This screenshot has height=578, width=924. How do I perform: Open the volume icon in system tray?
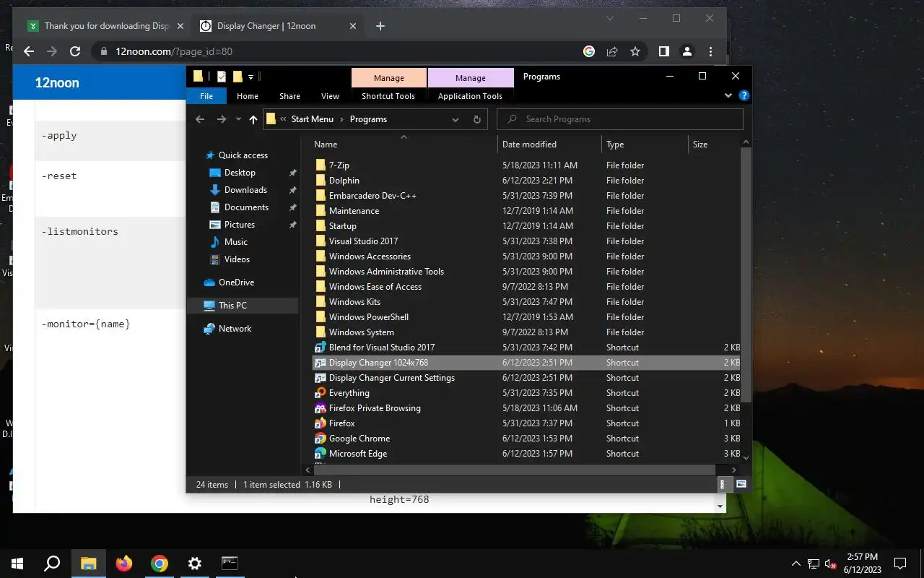(830, 564)
